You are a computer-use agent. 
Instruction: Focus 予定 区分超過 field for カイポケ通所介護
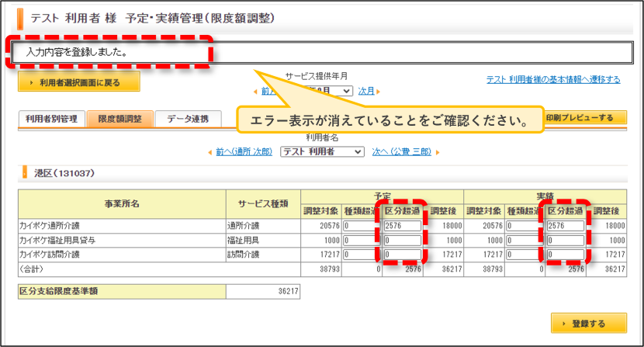(x=403, y=226)
